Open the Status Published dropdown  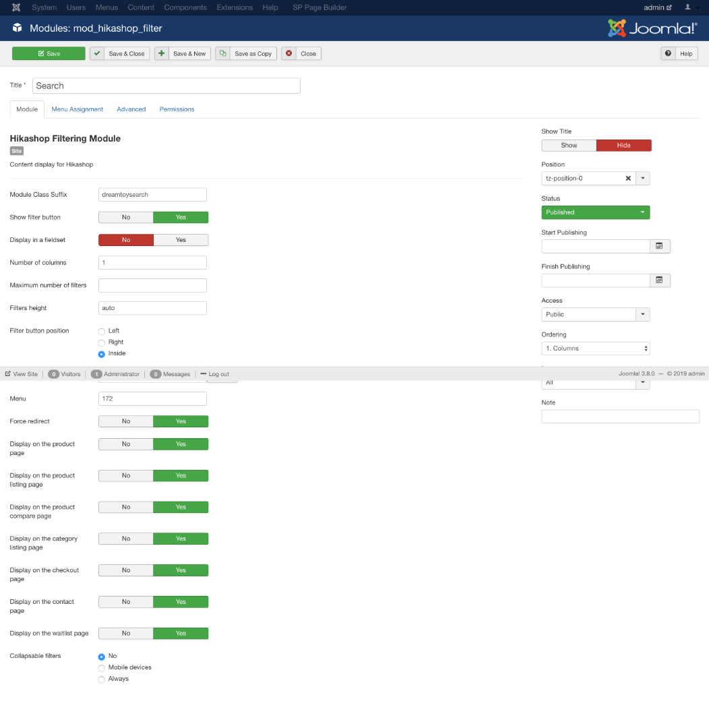coord(595,212)
